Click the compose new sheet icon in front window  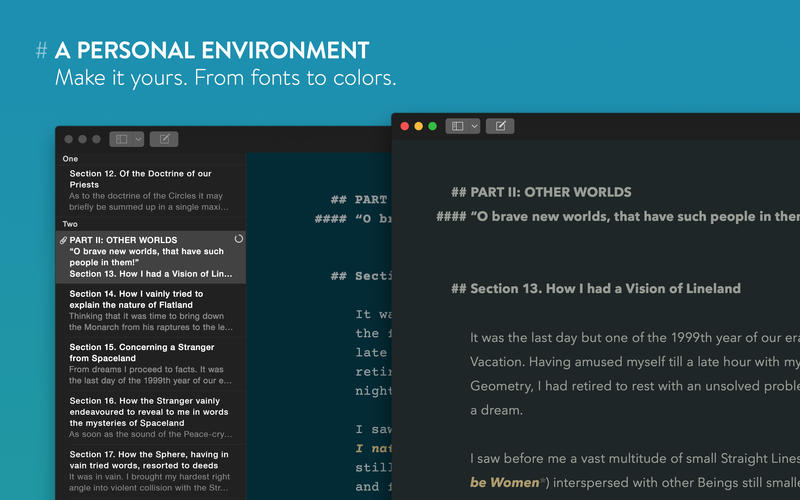point(501,126)
